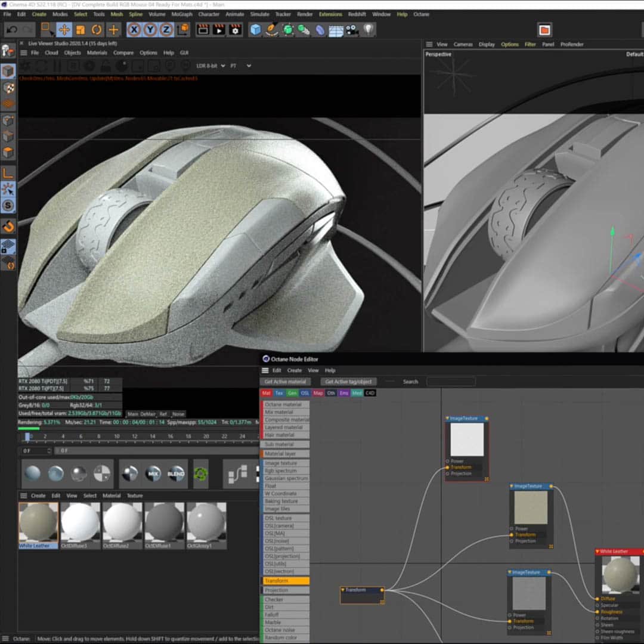Click the Get Active material button
Image resolution: width=644 pixels, height=644 pixels.
pos(285,382)
